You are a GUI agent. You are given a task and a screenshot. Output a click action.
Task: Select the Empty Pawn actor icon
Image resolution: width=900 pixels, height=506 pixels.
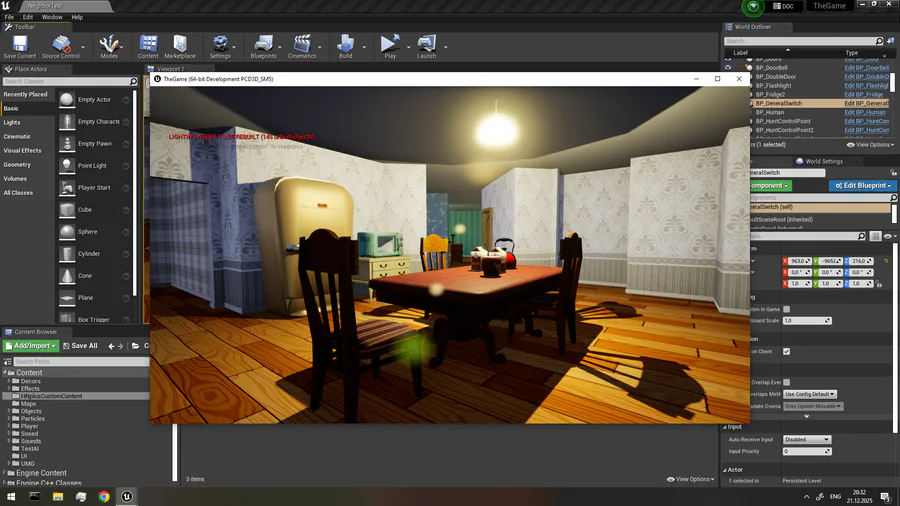click(x=67, y=143)
